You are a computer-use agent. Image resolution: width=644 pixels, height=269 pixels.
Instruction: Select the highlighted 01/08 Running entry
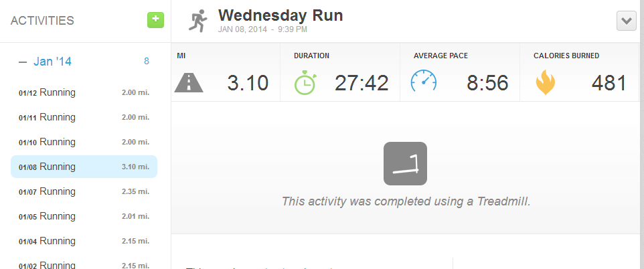click(84, 167)
